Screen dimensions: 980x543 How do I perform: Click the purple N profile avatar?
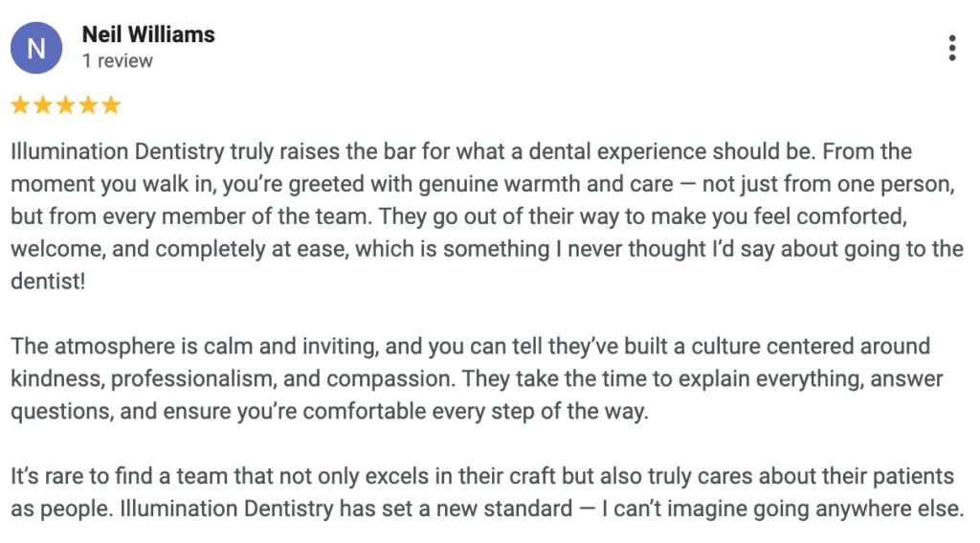[x=36, y=48]
